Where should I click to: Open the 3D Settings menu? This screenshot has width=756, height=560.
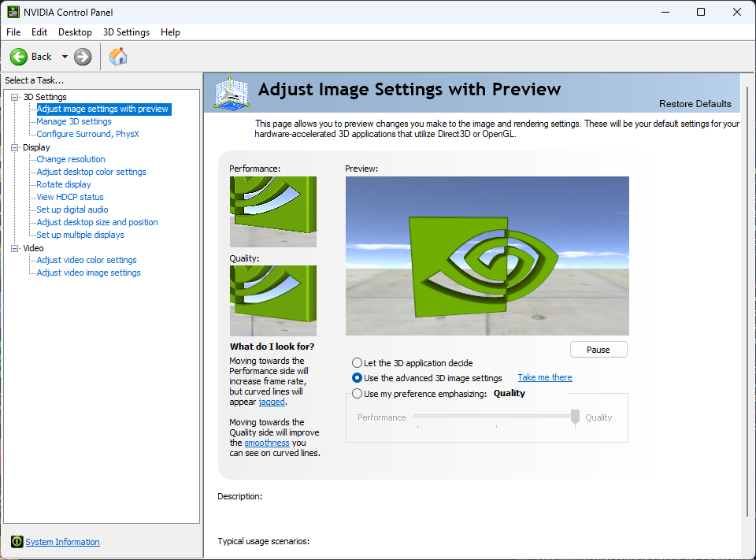click(x=126, y=32)
